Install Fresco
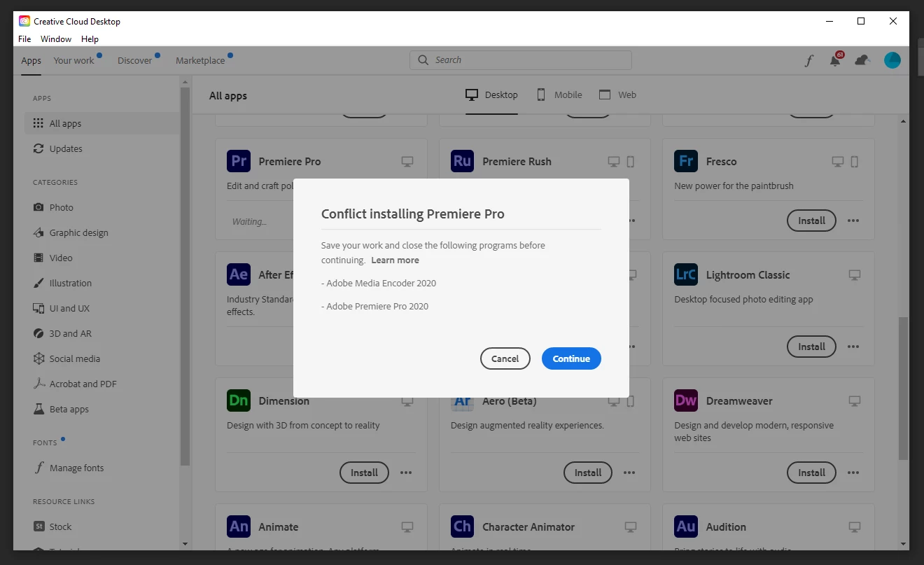Viewport: 924px width, 565px height. point(812,221)
